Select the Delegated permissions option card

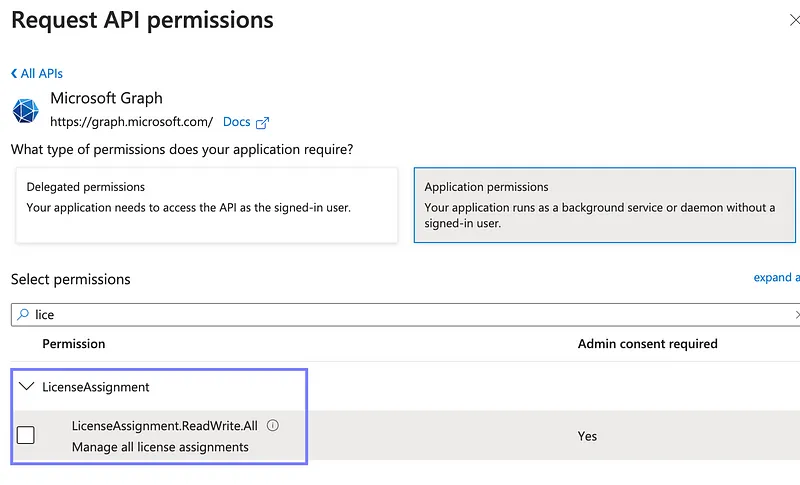(206, 204)
